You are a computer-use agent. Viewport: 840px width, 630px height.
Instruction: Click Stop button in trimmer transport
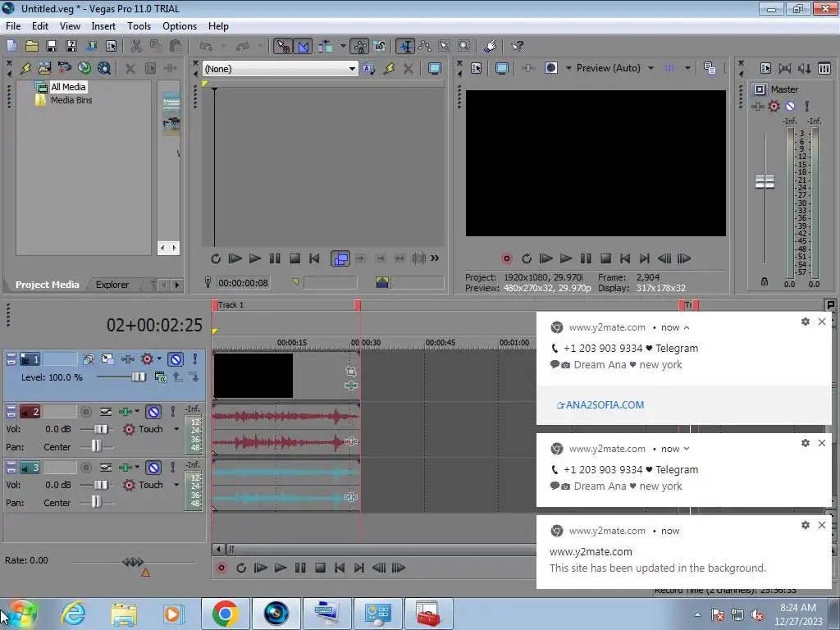tap(294, 258)
